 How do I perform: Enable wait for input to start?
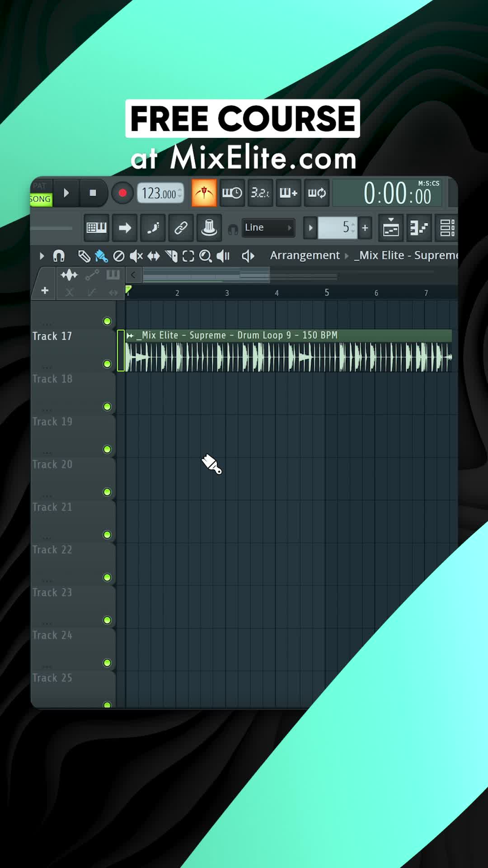[x=232, y=193]
